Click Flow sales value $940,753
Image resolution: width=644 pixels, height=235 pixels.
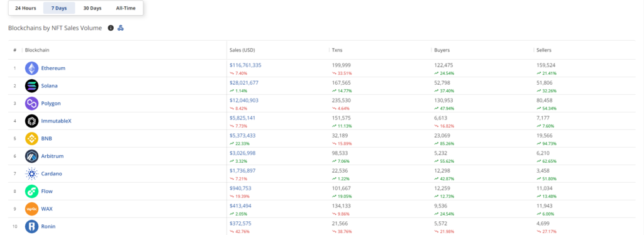241,189
